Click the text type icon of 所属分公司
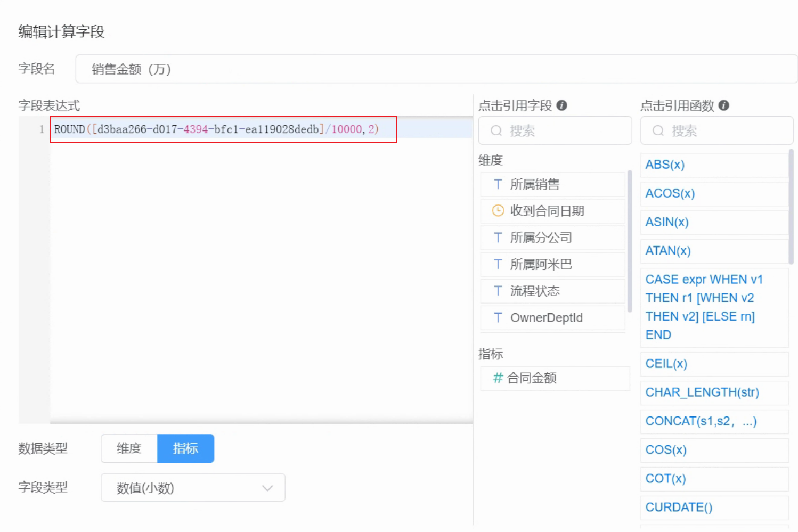 [x=498, y=238]
